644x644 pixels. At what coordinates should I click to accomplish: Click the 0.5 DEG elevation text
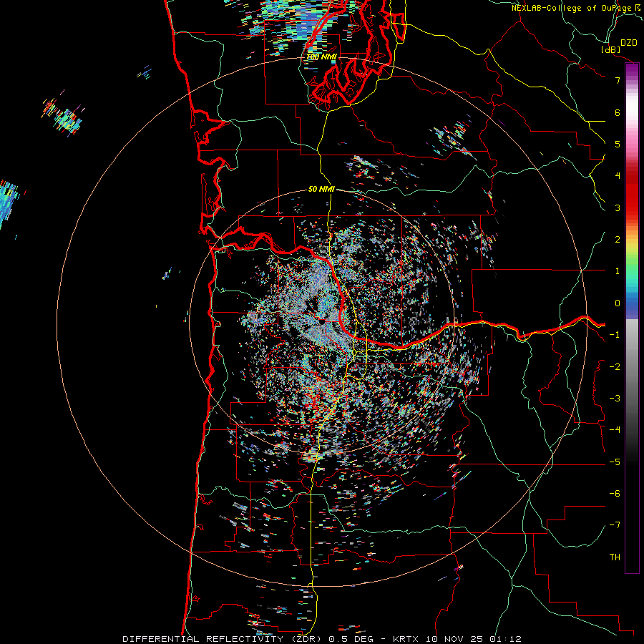351,639
